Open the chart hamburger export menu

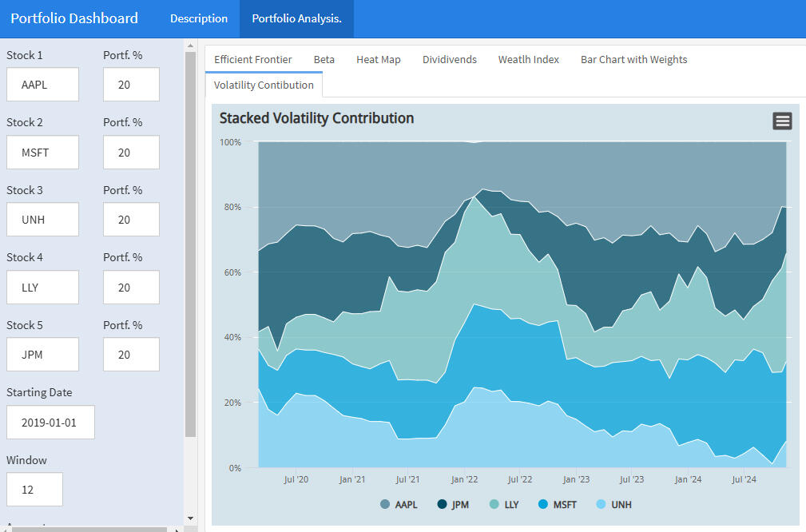point(782,121)
